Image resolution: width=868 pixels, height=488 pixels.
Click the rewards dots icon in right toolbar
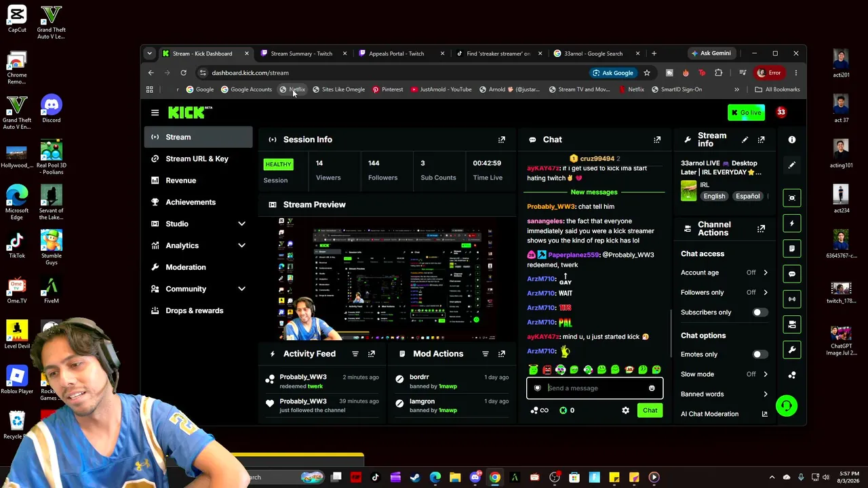pyautogui.click(x=792, y=375)
